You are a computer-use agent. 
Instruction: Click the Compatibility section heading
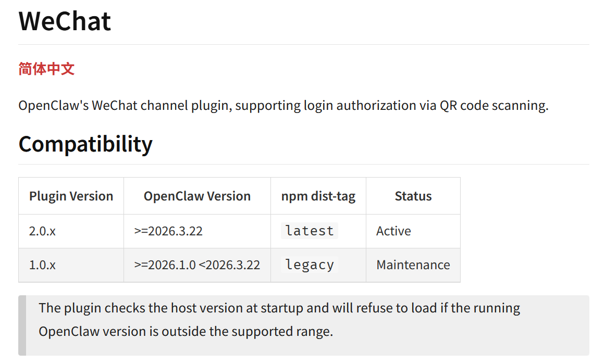coord(85,144)
